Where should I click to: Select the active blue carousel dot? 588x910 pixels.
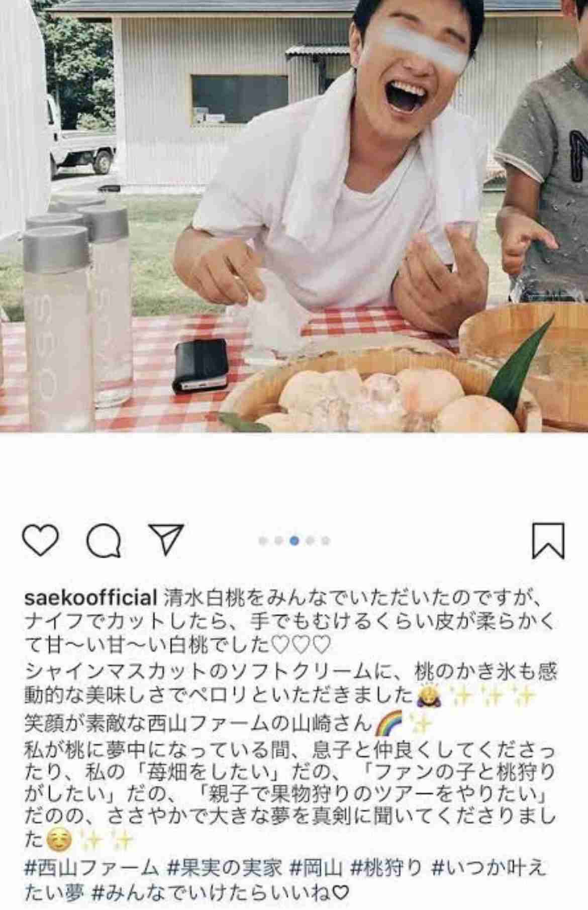pyautogui.click(x=295, y=541)
